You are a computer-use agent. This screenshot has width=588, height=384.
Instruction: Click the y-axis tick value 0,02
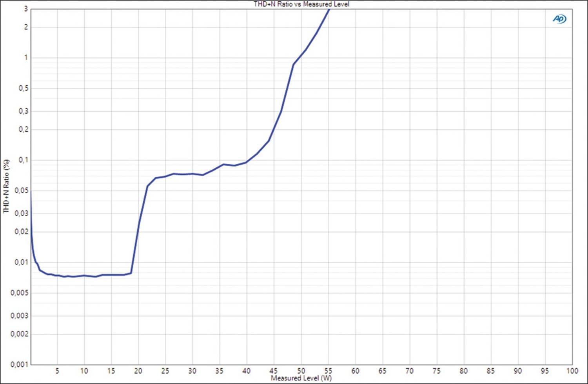point(22,232)
